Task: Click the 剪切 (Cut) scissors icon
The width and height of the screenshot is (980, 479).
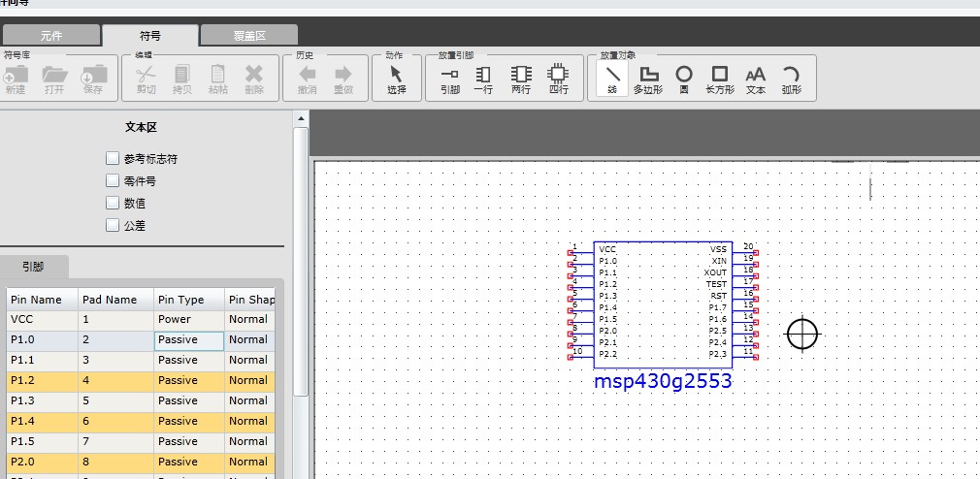Action: click(x=146, y=75)
